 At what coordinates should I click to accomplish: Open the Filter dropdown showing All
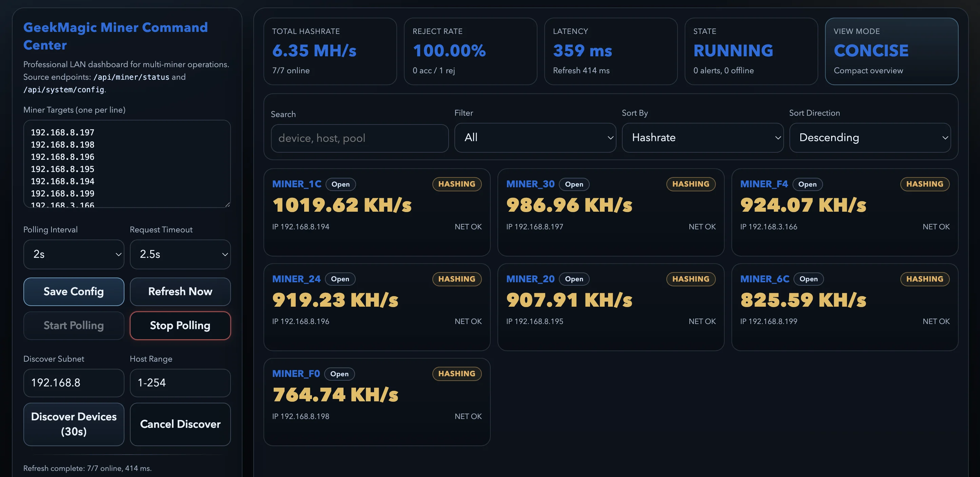535,137
